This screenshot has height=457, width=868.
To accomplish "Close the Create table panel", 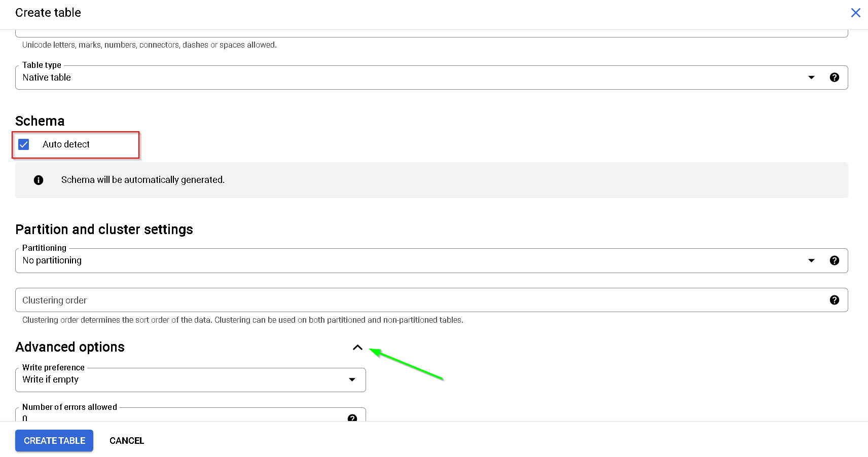I will [x=855, y=13].
